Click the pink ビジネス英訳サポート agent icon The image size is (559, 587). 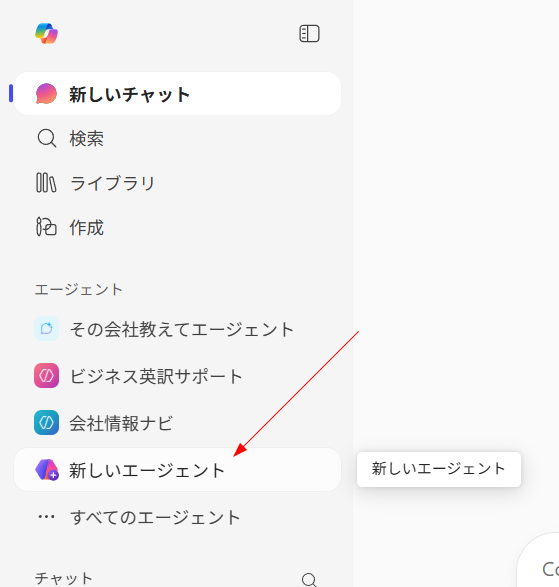tap(46, 375)
